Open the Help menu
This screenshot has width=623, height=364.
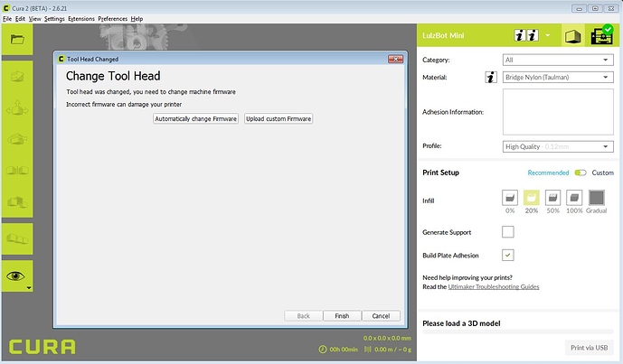tap(137, 19)
